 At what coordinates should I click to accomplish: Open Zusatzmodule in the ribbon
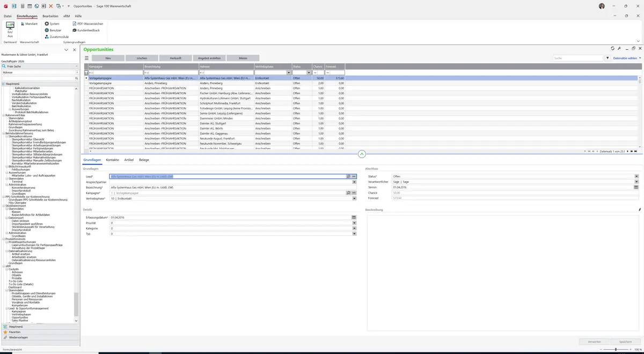tap(57, 36)
